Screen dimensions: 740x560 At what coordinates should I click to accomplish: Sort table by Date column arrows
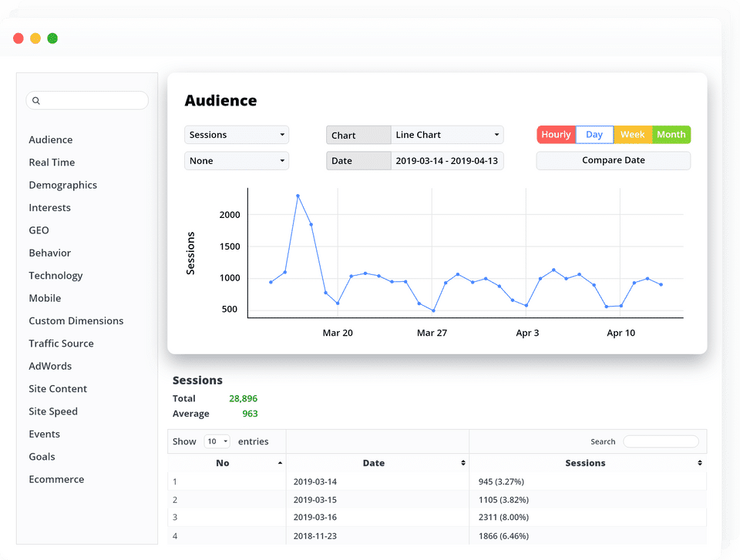pos(463,463)
